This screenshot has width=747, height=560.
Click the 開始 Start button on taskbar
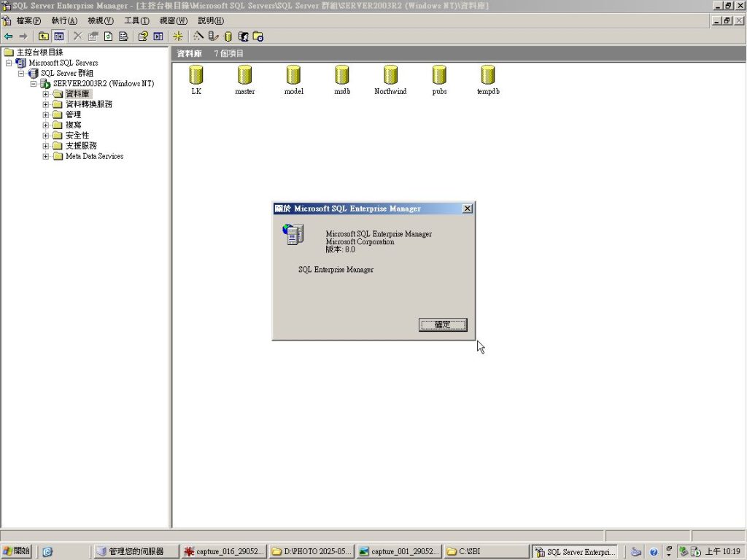(16, 551)
